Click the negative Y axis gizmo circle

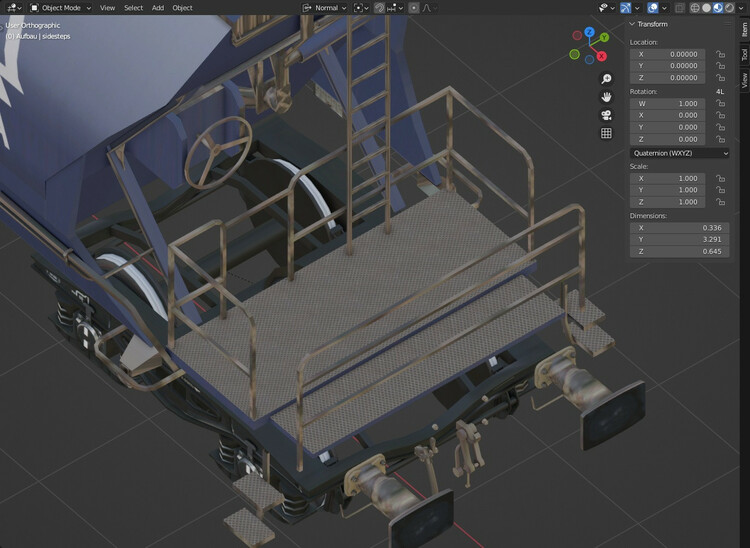(574, 54)
